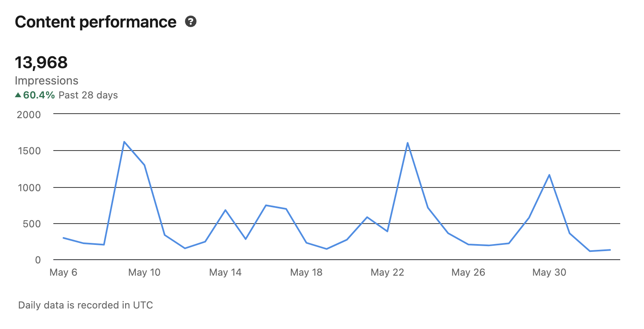Click the 60.4% growth figure
Image resolution: width=644 pixels, height=329 pixels.
pos(39,95)
